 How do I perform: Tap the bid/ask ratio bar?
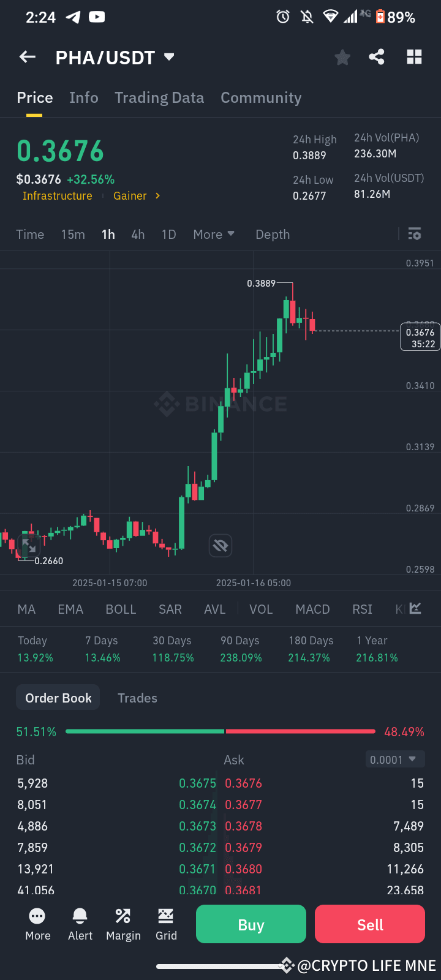point(221,731)
